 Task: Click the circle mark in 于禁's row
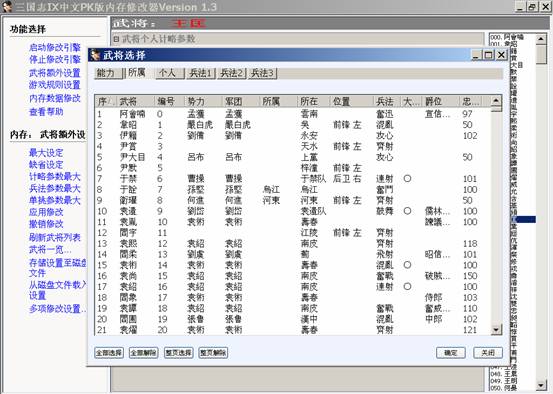click(407, 178)
